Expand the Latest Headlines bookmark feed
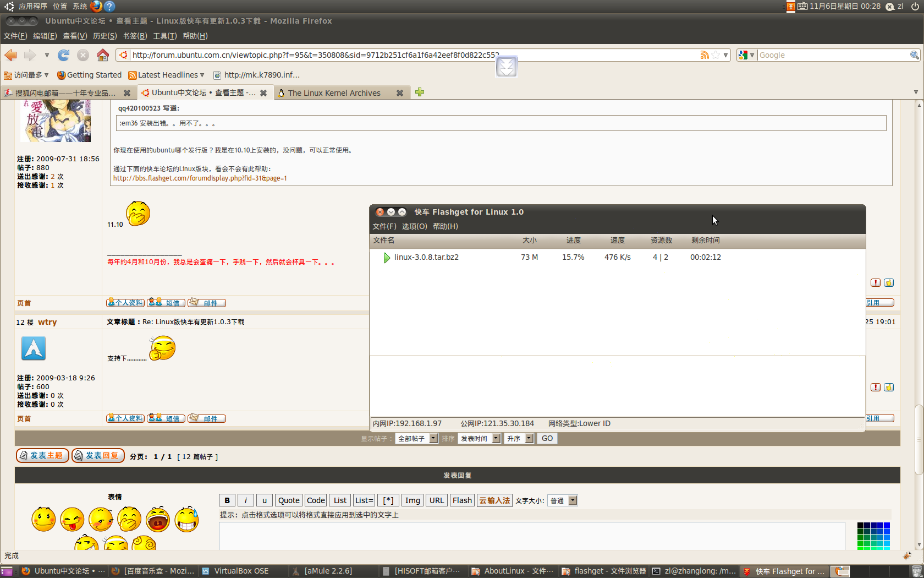The height and width of the screenshot is (578, 924). 166,75
